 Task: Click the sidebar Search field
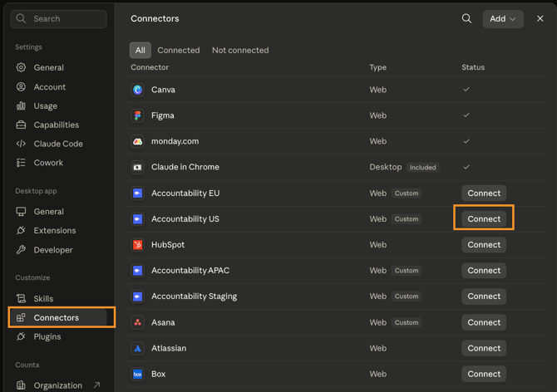coord(59,19)
